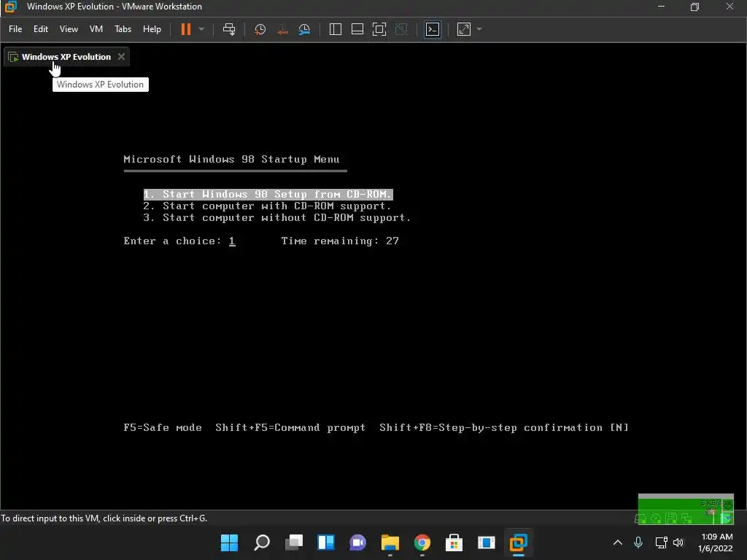Click the microphone tray icon
This screenshot has height=560, width=747.
(x=638, y=542)
